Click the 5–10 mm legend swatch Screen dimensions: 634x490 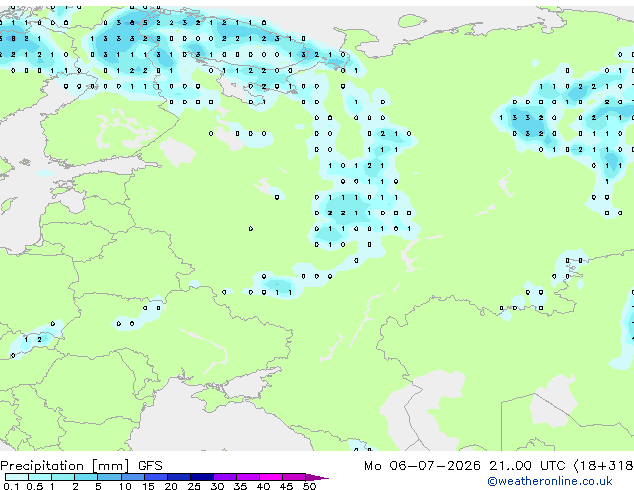pos(109,477)
